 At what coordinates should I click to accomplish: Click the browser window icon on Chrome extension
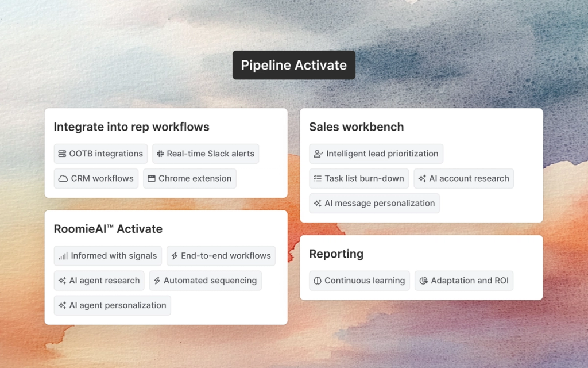[x=150, y=179]
